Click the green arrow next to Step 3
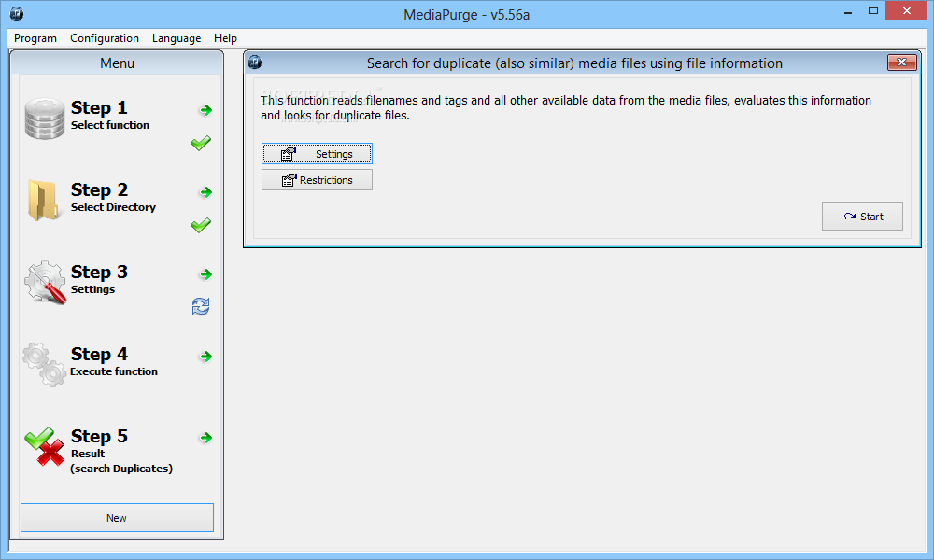 point(206,274)
